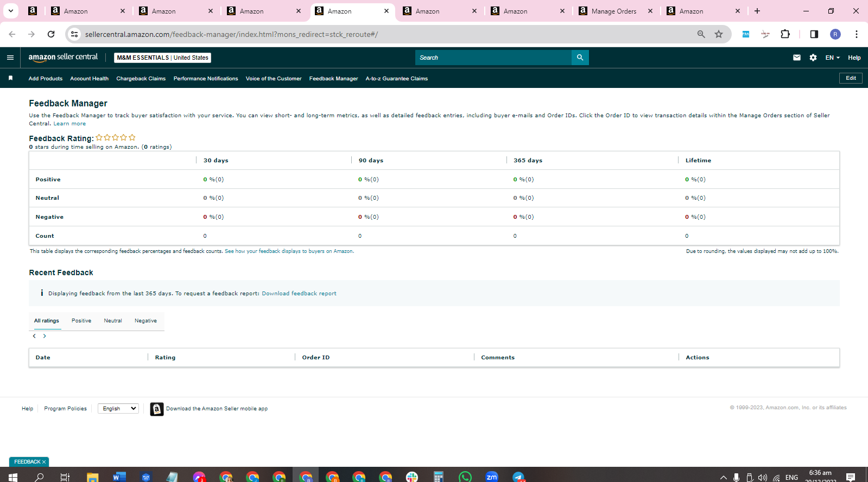The image size is (868, 482).
Task: Open Program Policies in the footer
Action: (65, 409)
